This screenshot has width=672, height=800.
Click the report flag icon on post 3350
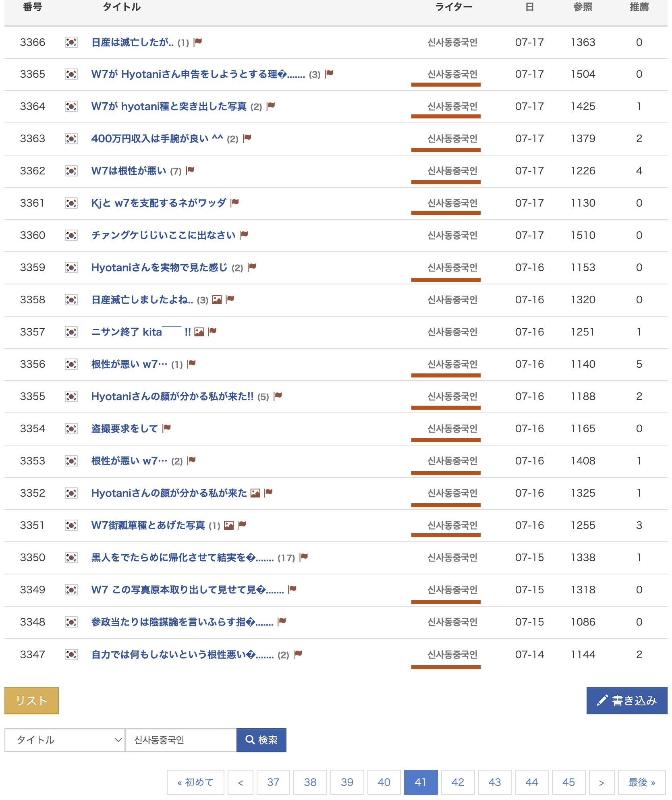coord(304,558)
